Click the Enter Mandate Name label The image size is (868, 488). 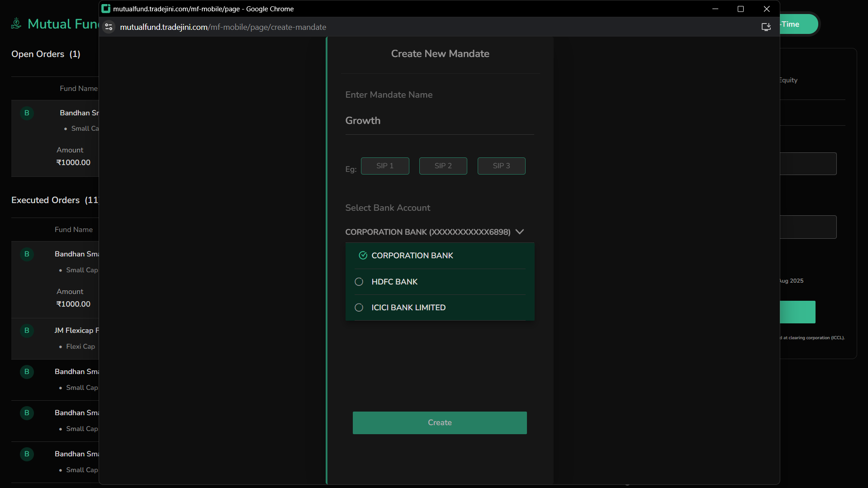point(389,95)
